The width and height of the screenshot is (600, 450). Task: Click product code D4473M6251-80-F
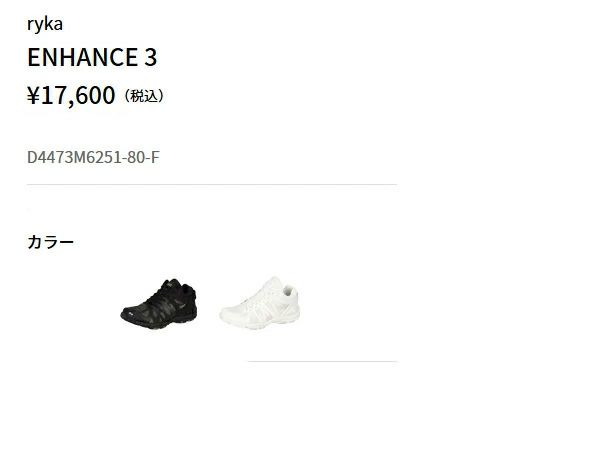click(x=93, y=157)
